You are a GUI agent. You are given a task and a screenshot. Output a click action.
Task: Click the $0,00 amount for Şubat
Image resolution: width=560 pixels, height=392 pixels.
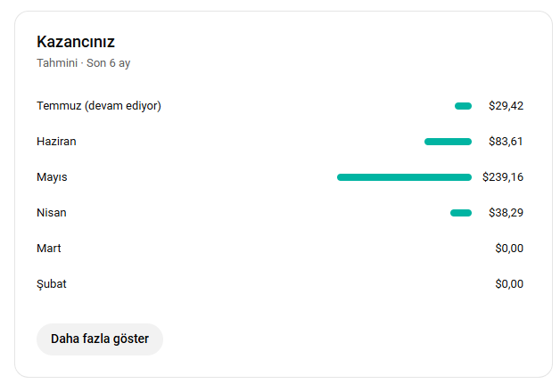[x=509, y=284]
